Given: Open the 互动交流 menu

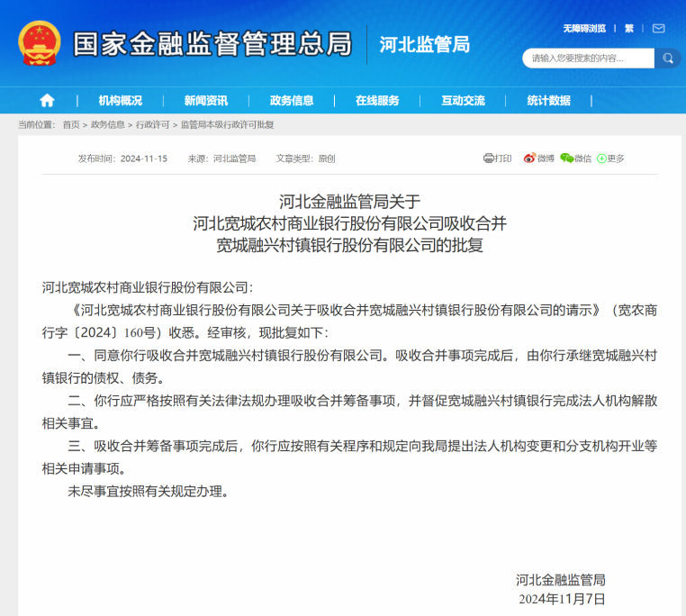Looking at the screenshot, I should [x=464, y=101].
